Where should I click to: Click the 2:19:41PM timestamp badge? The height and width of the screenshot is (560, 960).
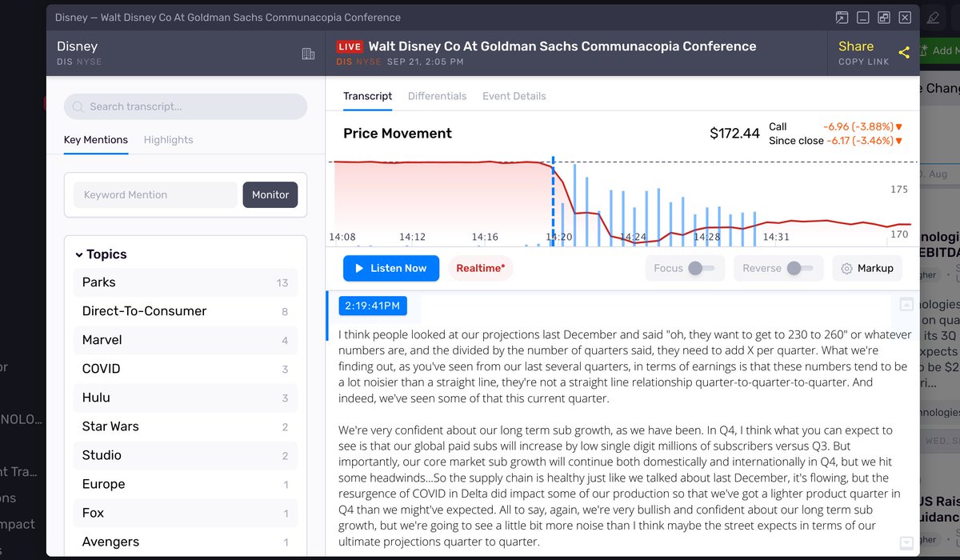373,305
